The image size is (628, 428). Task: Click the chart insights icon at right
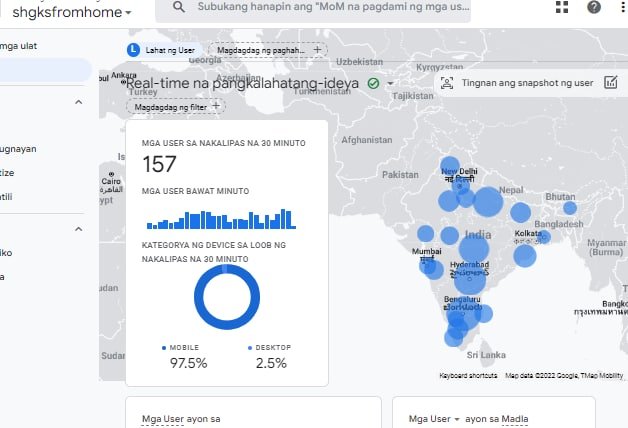(611, 83)
